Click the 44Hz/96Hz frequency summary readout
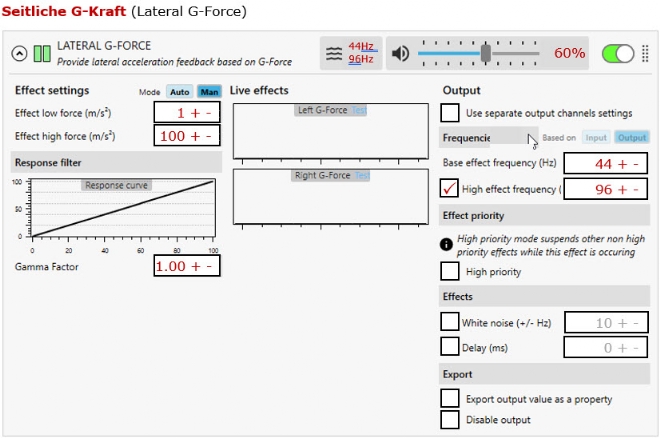The height and width of the screenshot is (438, 660). point(362,53)
